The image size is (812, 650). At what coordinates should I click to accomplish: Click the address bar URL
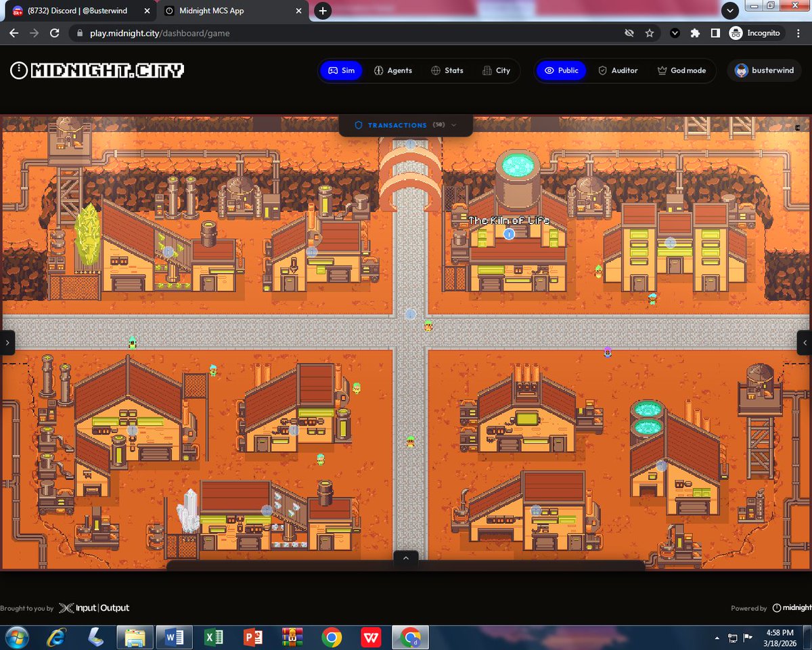(160, 32)
